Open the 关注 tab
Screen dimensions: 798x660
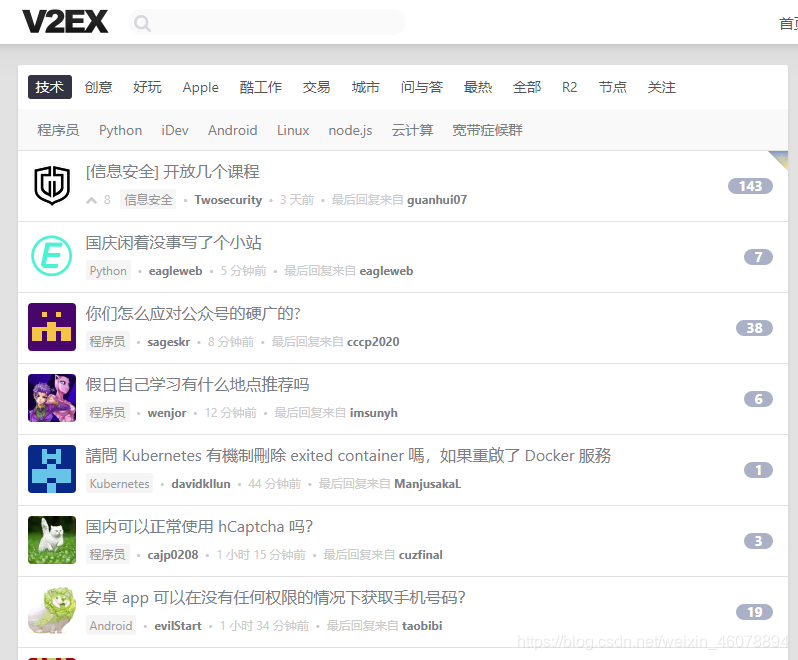(x=661, y=87)
